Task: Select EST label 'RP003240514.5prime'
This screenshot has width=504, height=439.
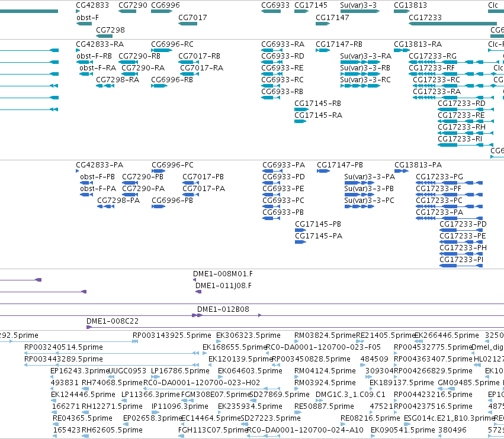Action: tap(63, 347)
